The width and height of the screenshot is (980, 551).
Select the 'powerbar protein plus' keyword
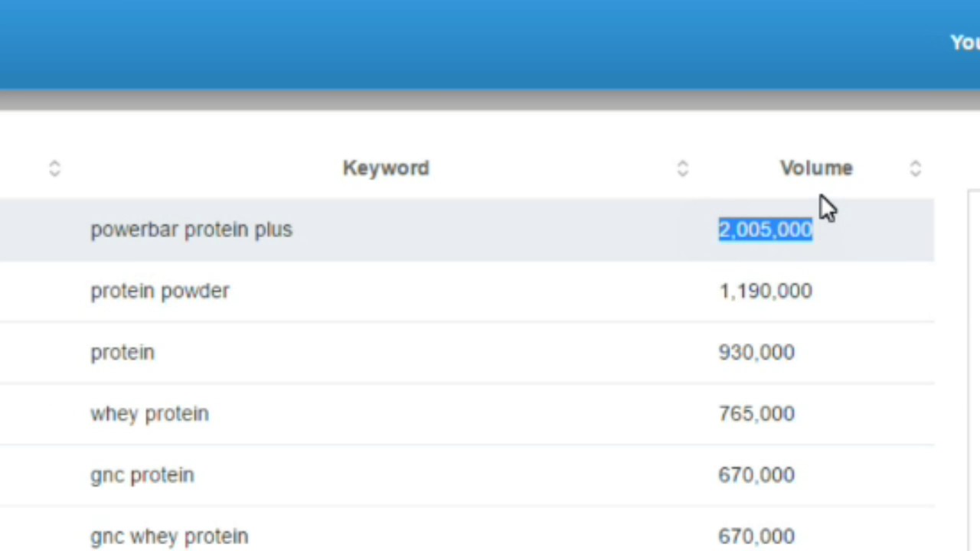(x=191, y=230)
